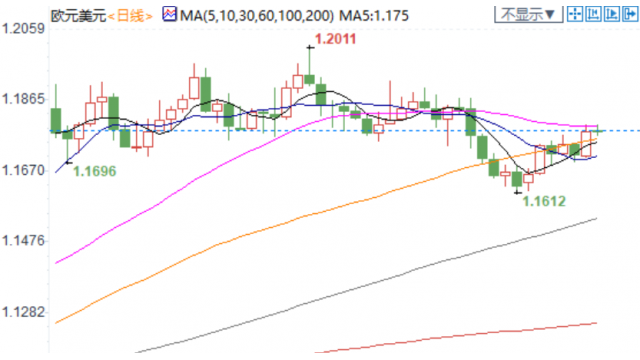Click the export arrow icon
Image resolution: width=640 pixels, height=360 pixels.
pos(630,15)
